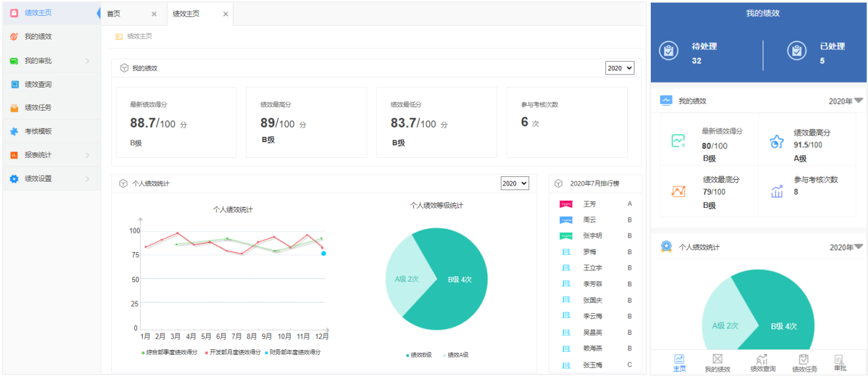Viewport: 868px width, 377px height.
Task: Click the 我的审批 green icon in sidebar
Action: [14, 61]
